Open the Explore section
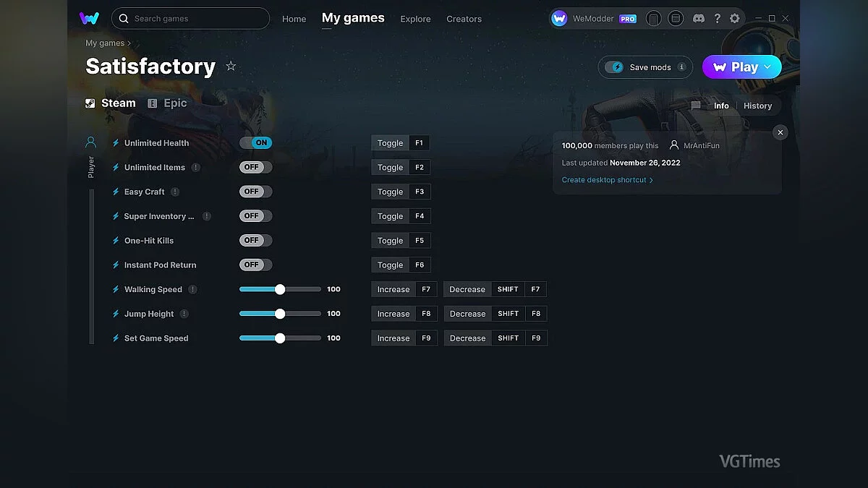 click(415, 19)
